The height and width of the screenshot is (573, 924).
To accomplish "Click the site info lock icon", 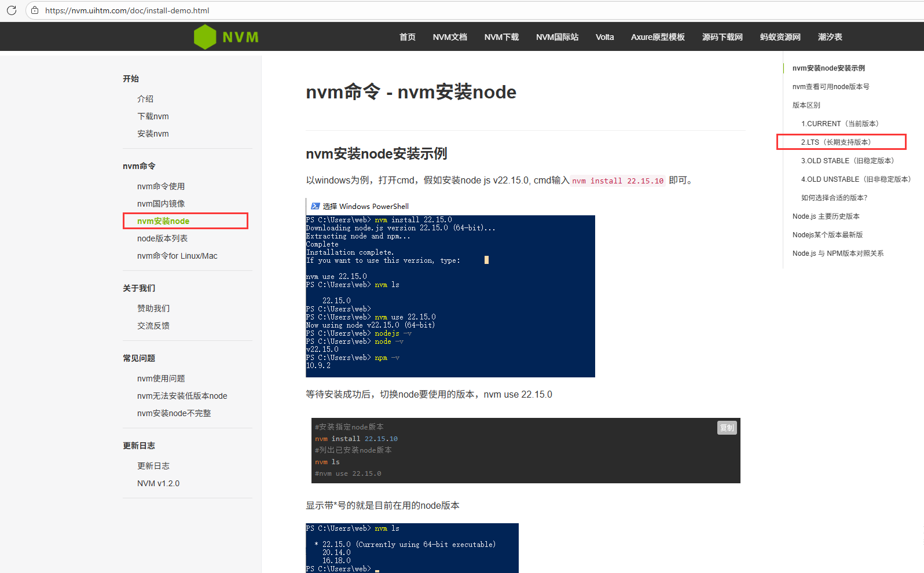I will point(35,10).
